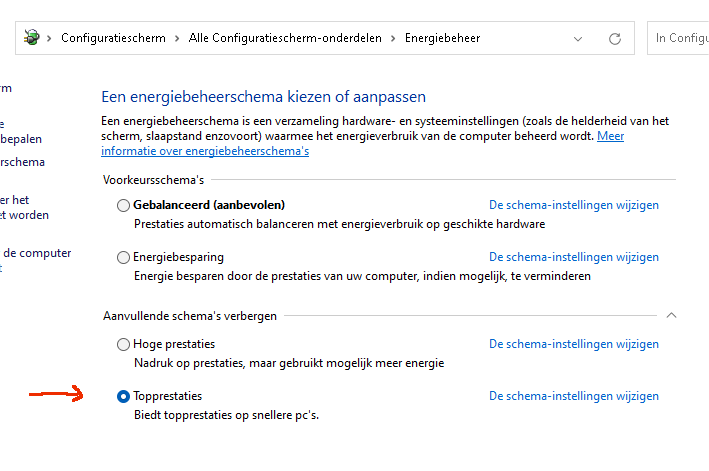
Task: Select the Energiebesparing power plan
Action: tap(123, 257)
